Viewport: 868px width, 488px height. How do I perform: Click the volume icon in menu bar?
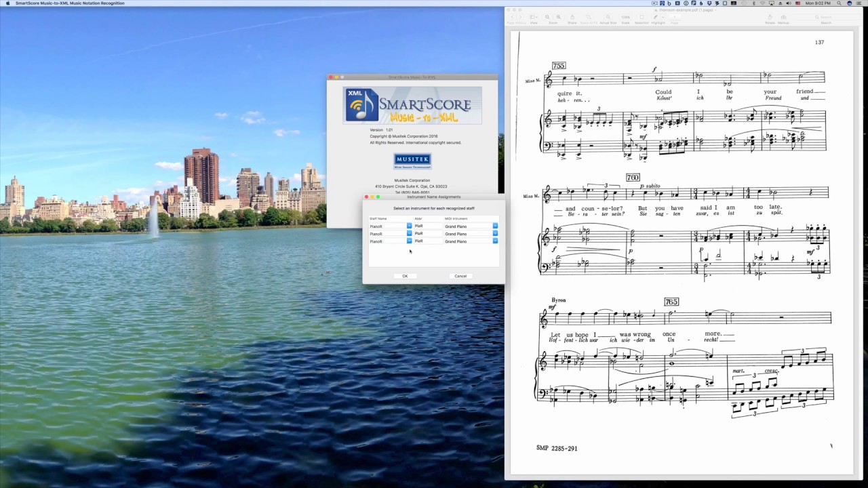pyautogui.click(x=789, y=3)
